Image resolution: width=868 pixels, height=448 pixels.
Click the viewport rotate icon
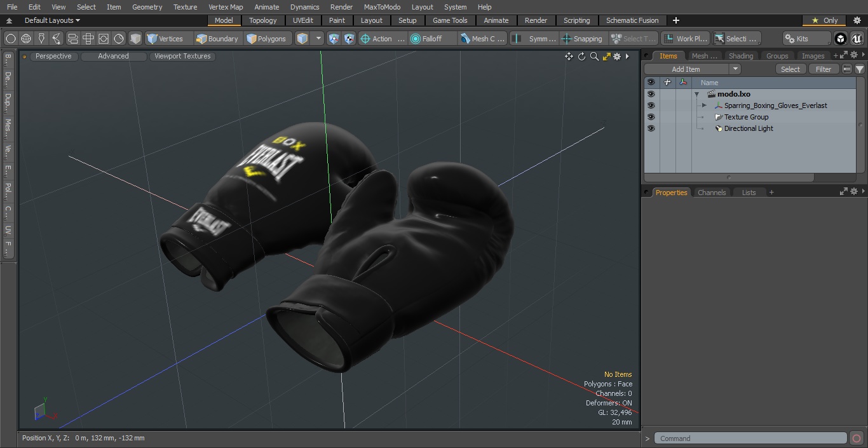(x=581, y=57)
